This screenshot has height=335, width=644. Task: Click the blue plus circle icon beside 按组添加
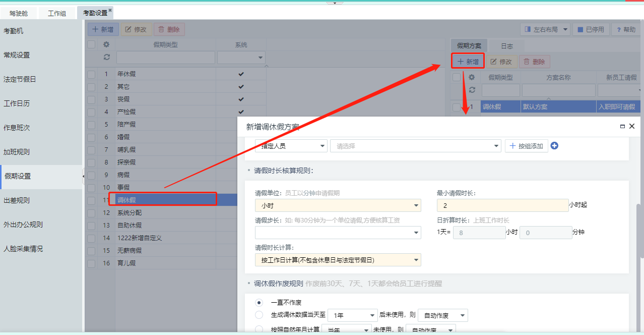(555, 146)
